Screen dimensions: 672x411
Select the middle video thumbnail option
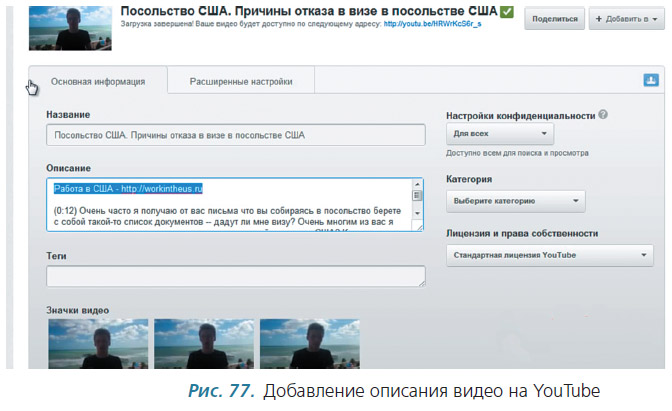pyautogui.click(x=203, y=343)
